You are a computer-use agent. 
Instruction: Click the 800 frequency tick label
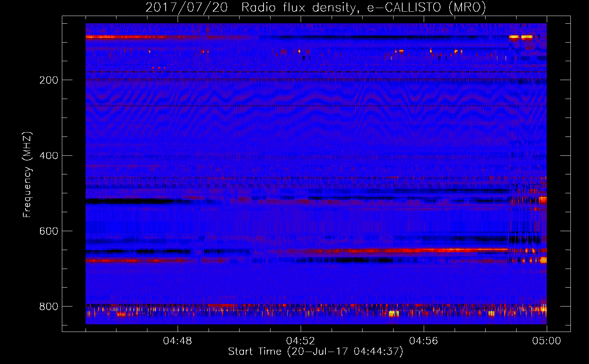[48, 306]
